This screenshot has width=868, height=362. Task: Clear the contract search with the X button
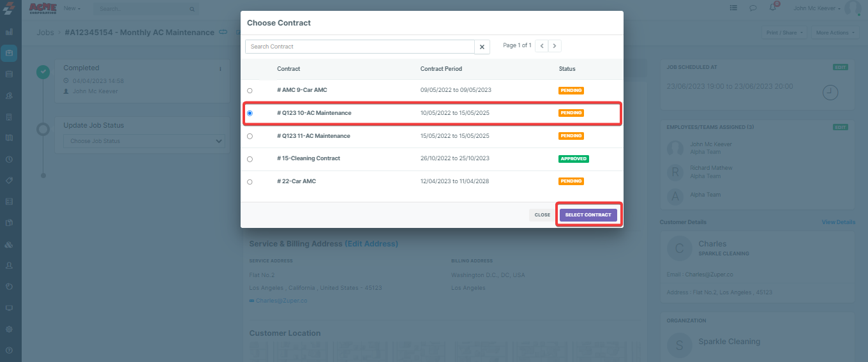coord(483,47)
